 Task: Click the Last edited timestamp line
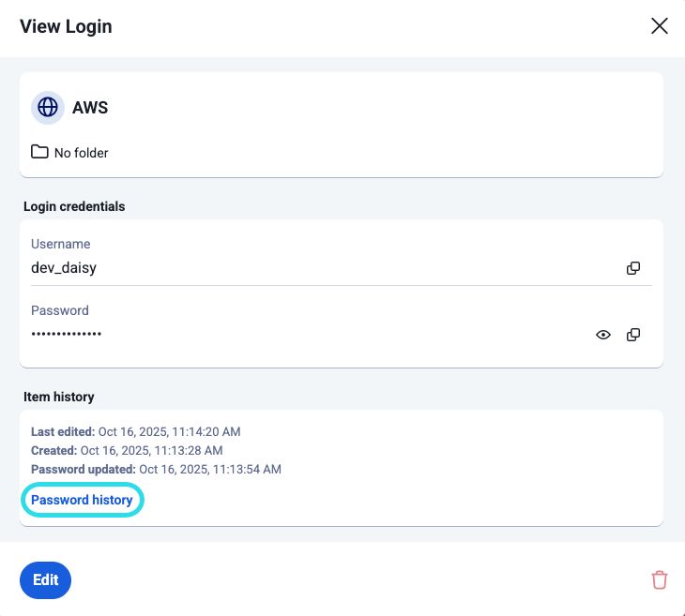135,431
